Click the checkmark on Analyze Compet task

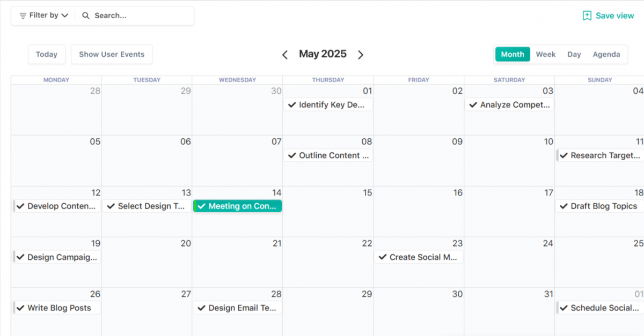[x=474, y=104]
